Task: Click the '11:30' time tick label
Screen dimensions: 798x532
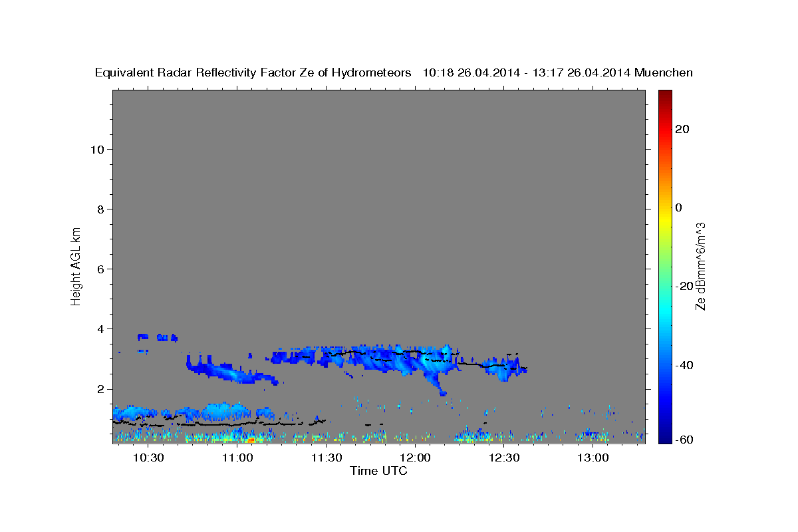Action: (x=326, y=458)
